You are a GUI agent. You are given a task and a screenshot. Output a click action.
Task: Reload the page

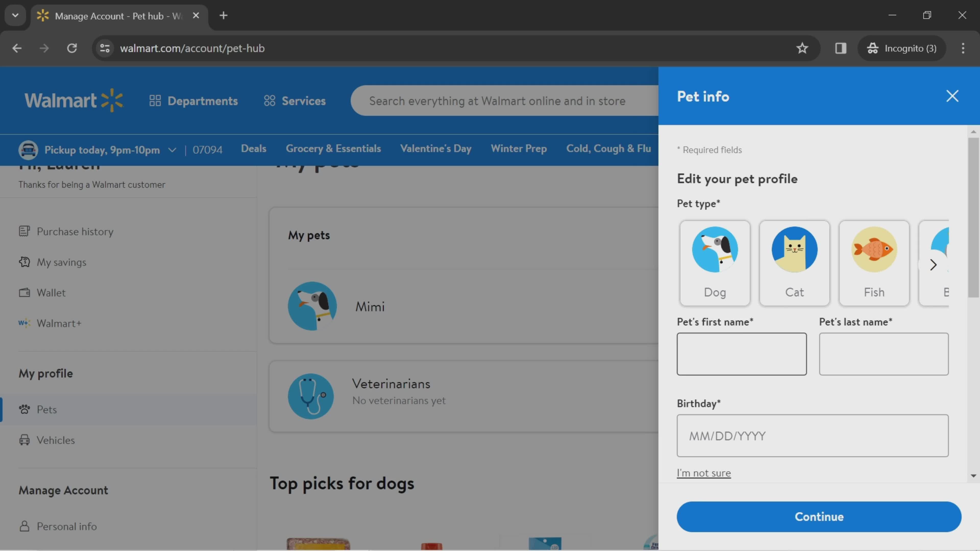[72, 48]
